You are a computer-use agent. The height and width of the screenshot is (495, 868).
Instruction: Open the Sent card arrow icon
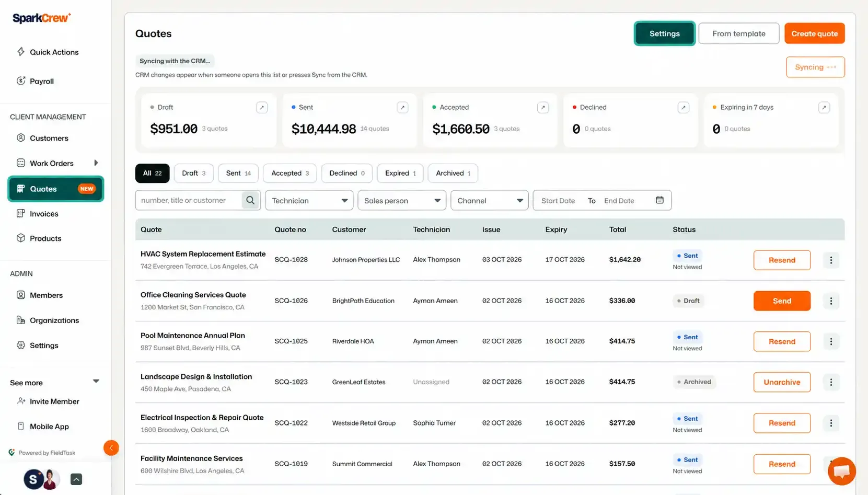[402, 107]
